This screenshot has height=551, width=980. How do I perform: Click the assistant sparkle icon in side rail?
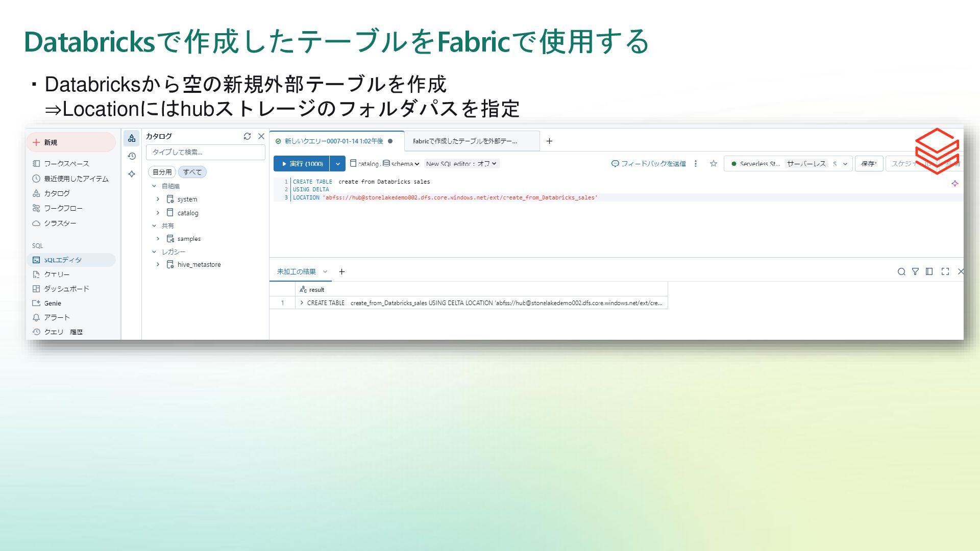(132, 174)
